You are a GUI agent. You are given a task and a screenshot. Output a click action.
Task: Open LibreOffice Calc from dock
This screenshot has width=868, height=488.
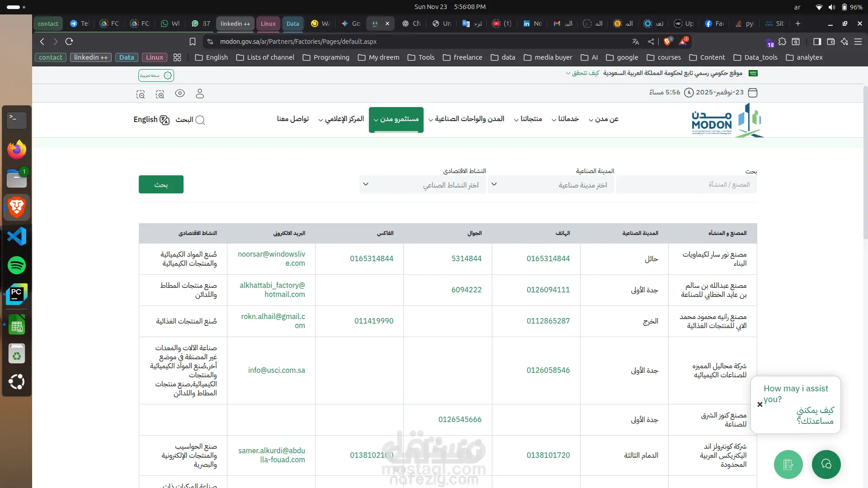click(x=17, y=324)
